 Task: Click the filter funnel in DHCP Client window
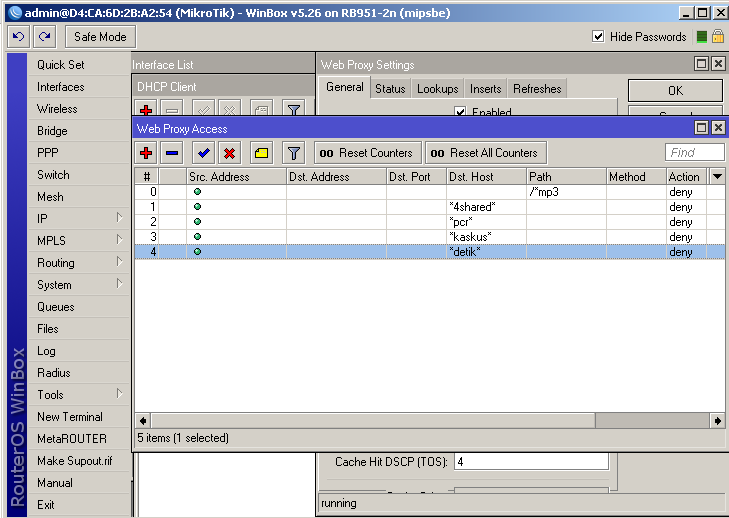(293, 109)
